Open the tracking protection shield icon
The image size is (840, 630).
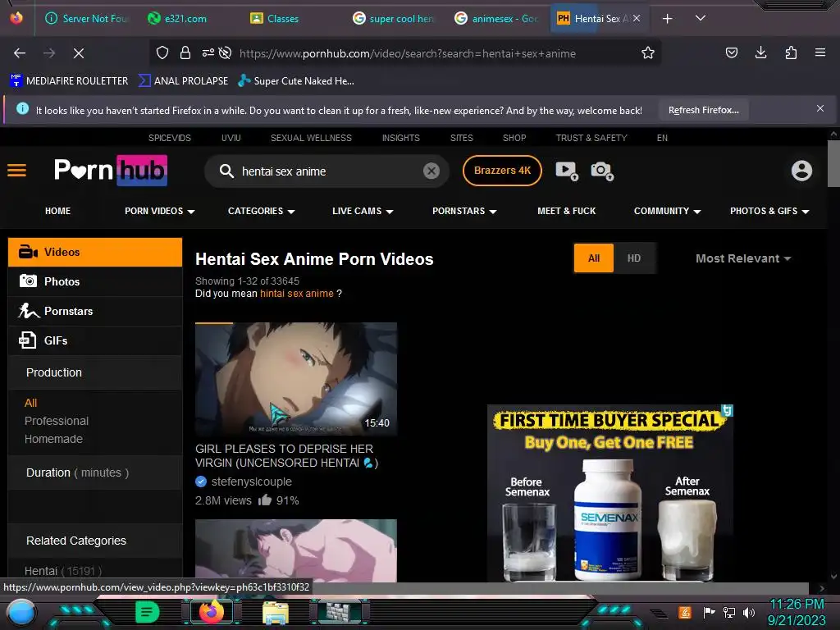pyautogui.click(x=162, y=52)
